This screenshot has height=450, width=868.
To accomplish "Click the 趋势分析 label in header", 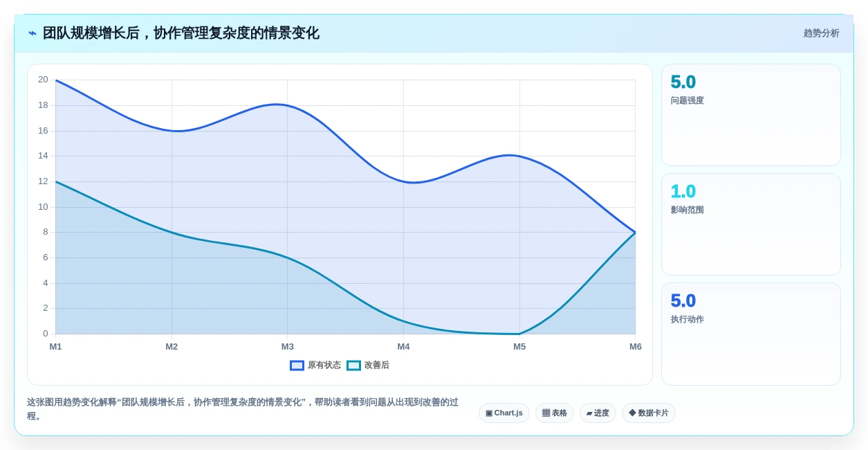I will (x=821, y=33).
